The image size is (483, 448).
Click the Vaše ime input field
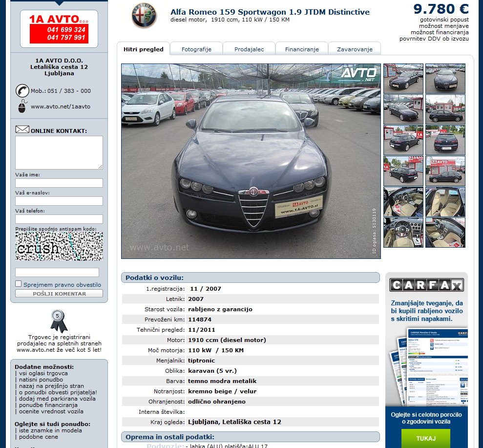pos(59,183)
